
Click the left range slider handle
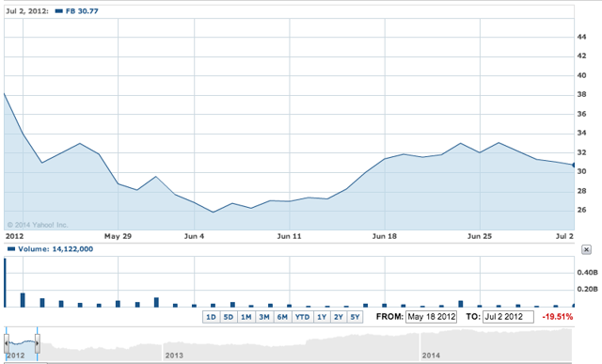click(x=7, y=343)
